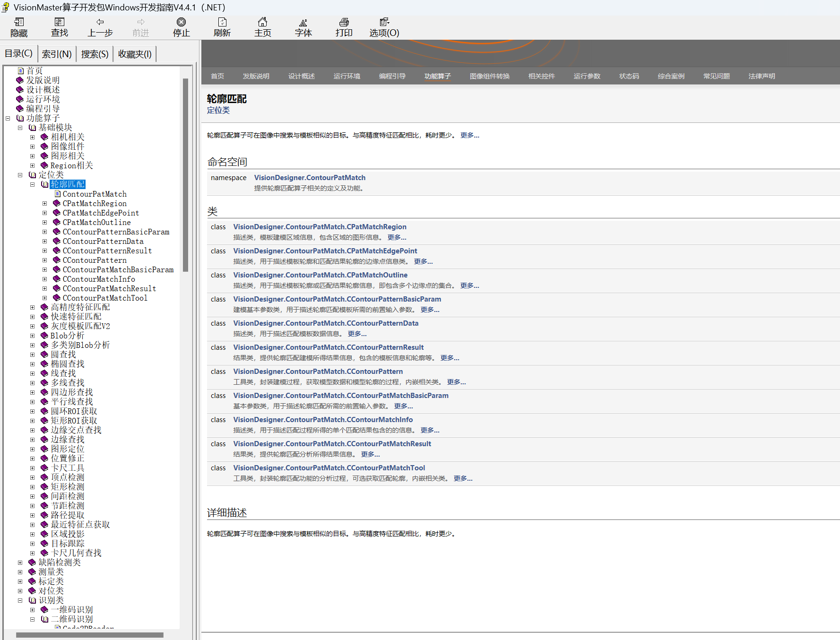Open the CContourPatternData class link
The height and width of the screenshot is (640, 840).
[x=326, y=323]
